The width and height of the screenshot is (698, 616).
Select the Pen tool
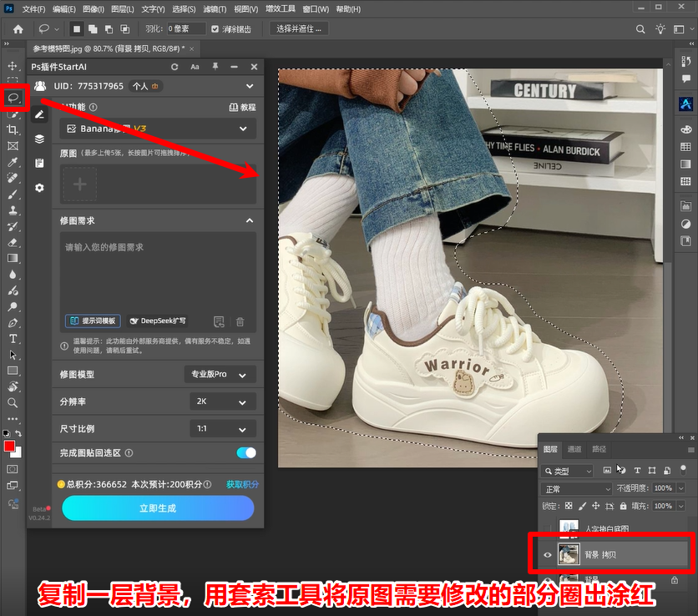tap(13, 323)
